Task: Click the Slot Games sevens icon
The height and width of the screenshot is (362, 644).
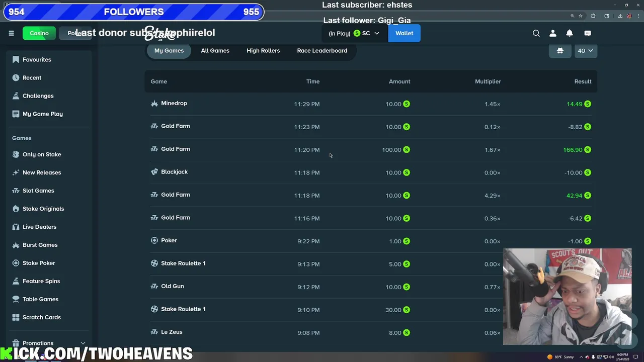Action: tap(16, 191)
